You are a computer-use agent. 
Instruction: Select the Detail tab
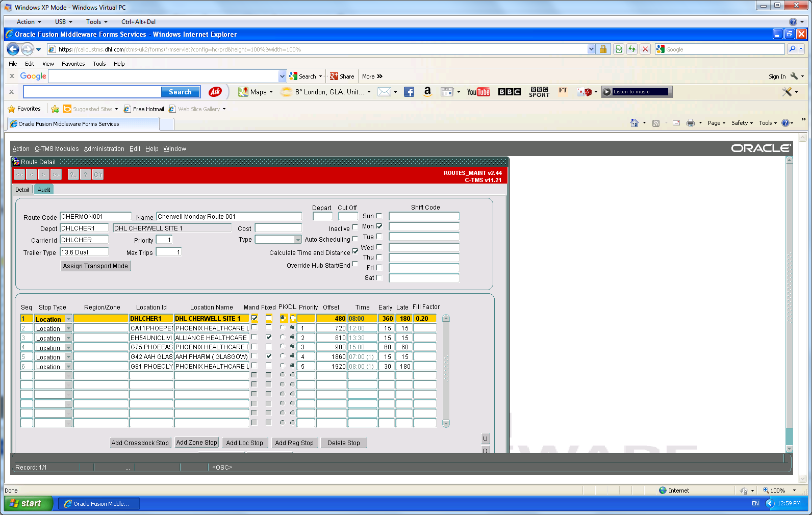22,190
